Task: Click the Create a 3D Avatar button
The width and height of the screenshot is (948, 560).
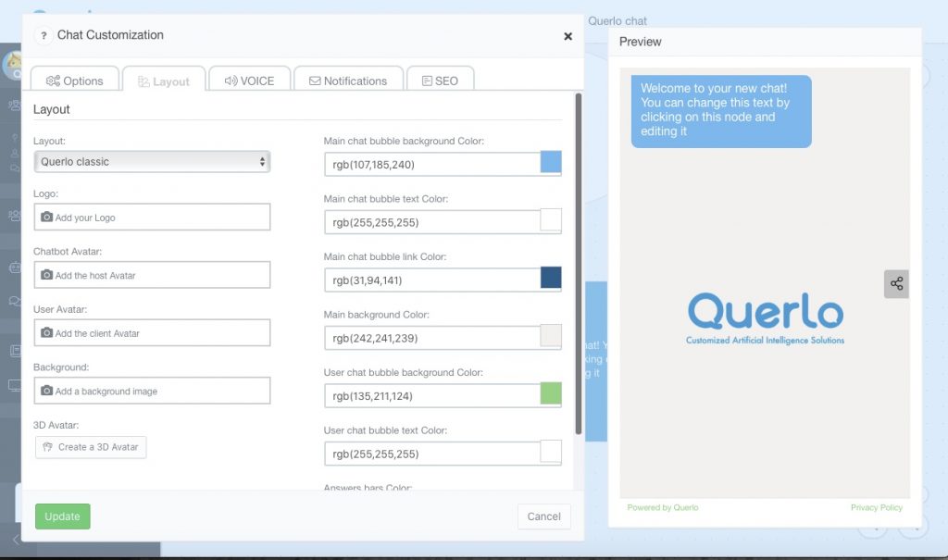Action: coord(91,447)
